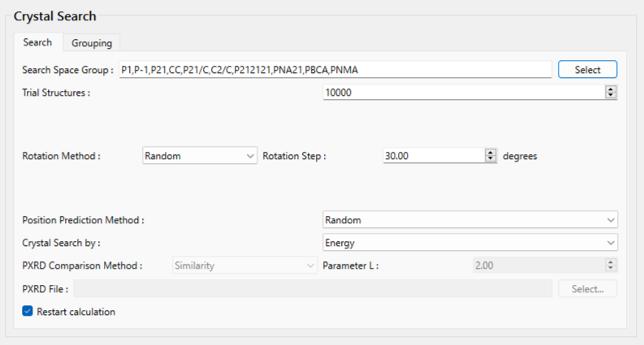Viewport: 644px width, 345px height.
Task: Open PXRD Comparison Method dropdown
Action: [244, 265]
